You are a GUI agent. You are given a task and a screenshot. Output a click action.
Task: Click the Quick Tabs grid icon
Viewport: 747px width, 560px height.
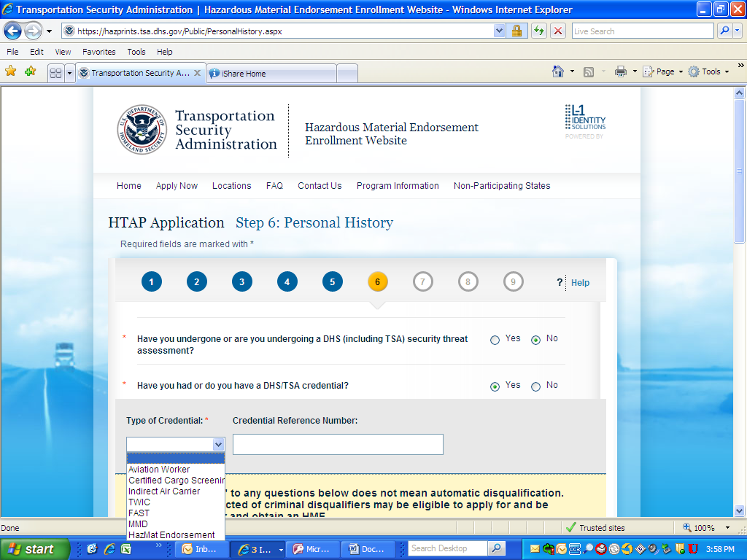[x=55, y=73]
